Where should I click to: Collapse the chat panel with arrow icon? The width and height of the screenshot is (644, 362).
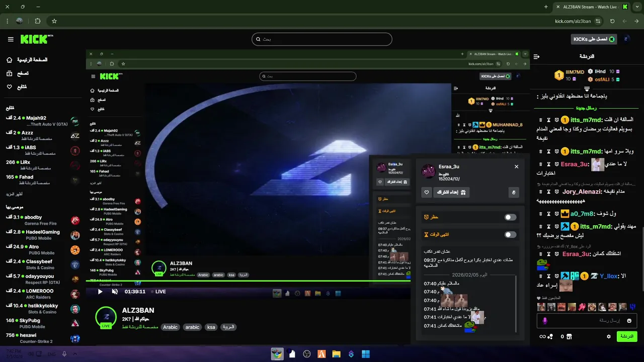click(536, 57)
